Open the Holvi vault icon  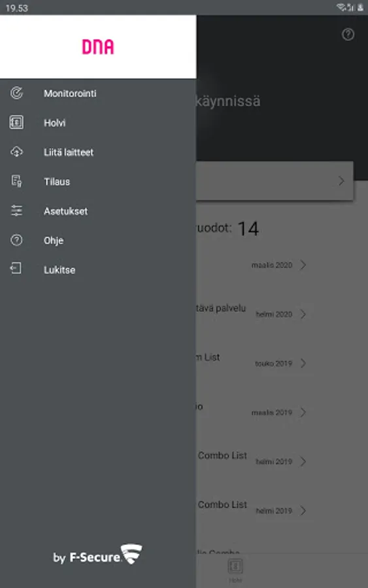tap(16, 122)
